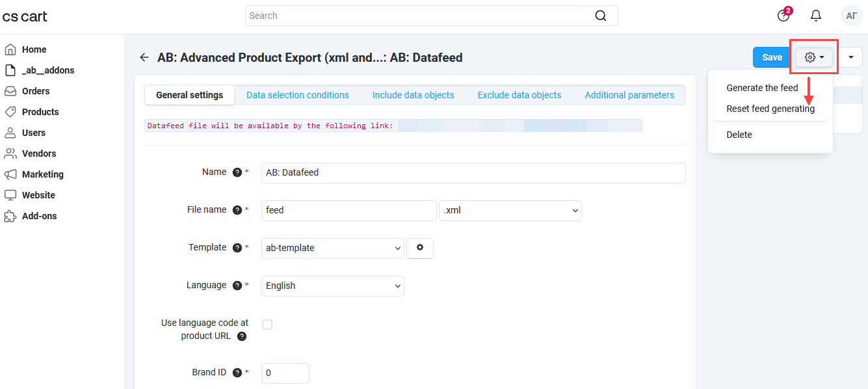868x389 pixels.
Task: Open the file extension dropdown showing .xml
Action: tap(510, 210)
